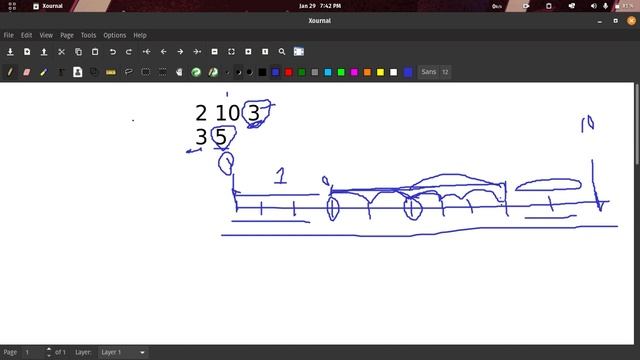This screenshot has width=640, height=360.
Task: Click the Cut scissors icon
Action: 61,52
